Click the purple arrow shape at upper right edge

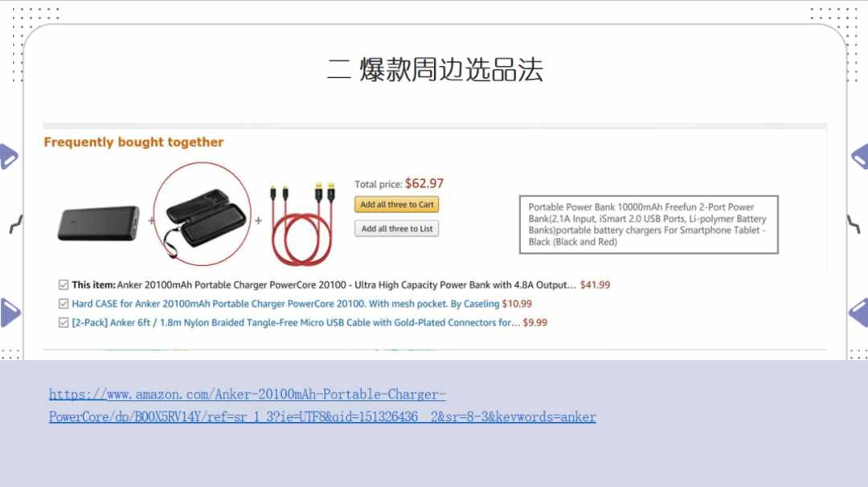[x=860, y=156]
